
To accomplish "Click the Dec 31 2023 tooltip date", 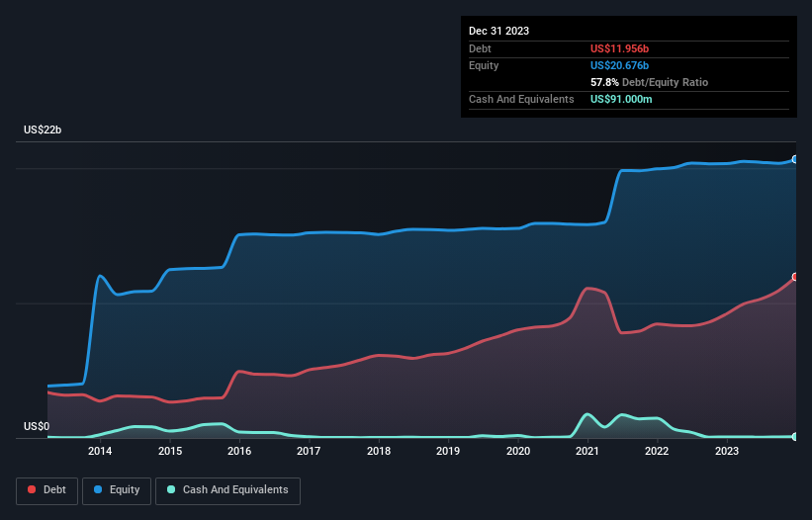I will [x=498, y=31].
